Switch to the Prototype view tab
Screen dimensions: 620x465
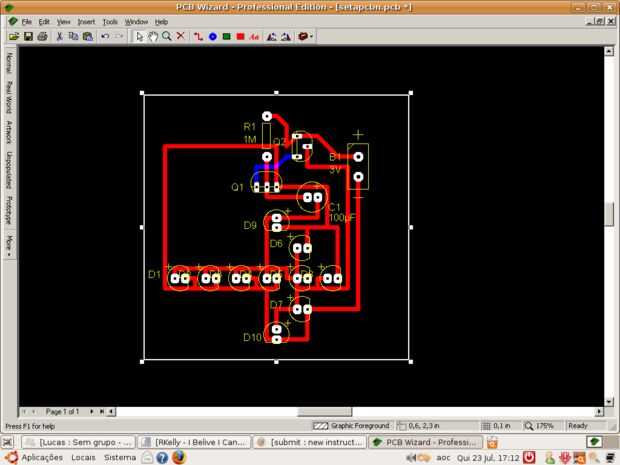[9, 210]
